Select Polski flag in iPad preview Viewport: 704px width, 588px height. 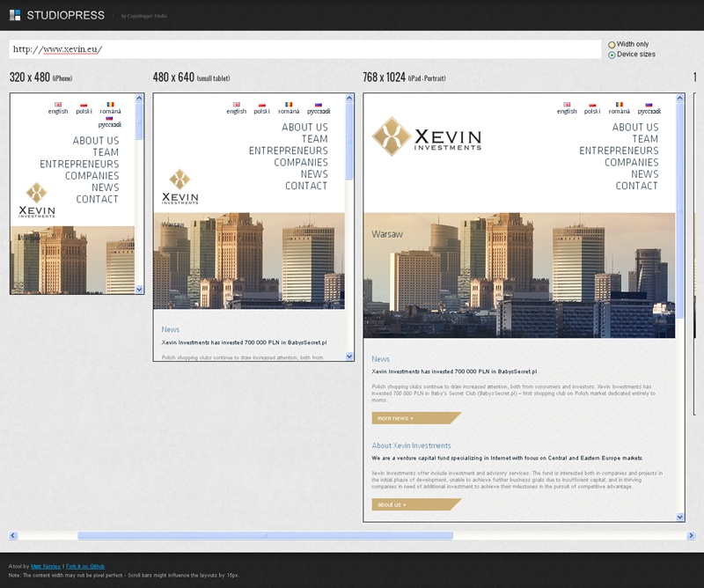click(593, 105)
